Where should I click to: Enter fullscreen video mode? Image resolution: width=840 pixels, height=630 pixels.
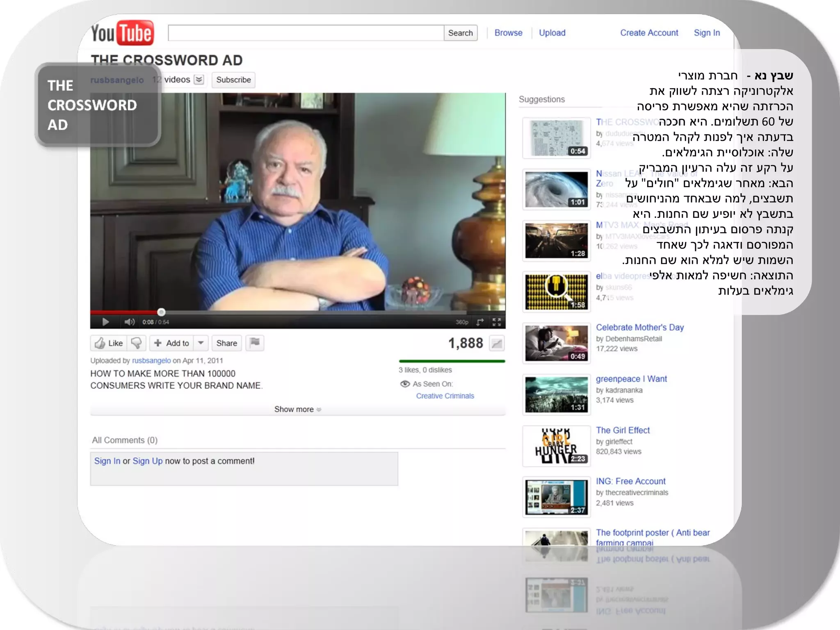pos(497,322)
